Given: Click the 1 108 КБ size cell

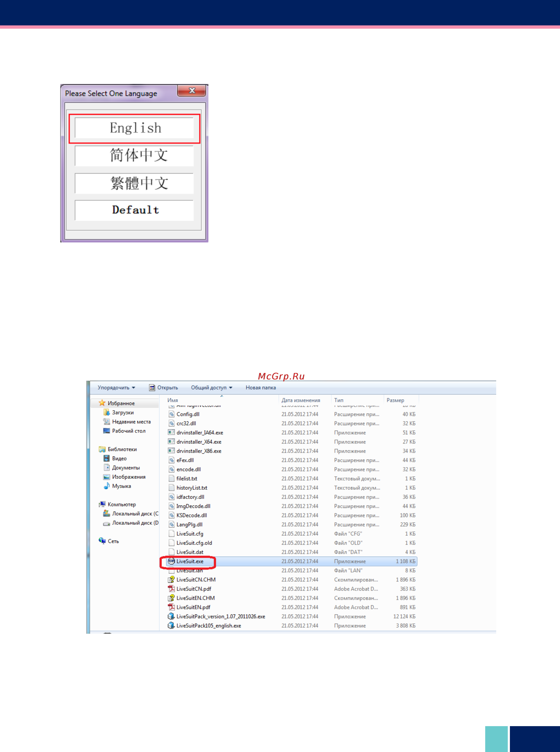Looking at the screenshot, I should [x=405, y=561].
